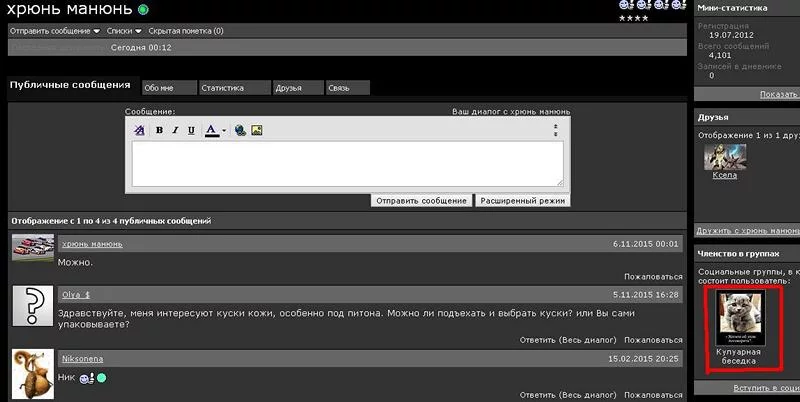The image size is (800, 402).
Task: Click "Отображение с 1 по 4" messages header
Action: tap(111, 221)
